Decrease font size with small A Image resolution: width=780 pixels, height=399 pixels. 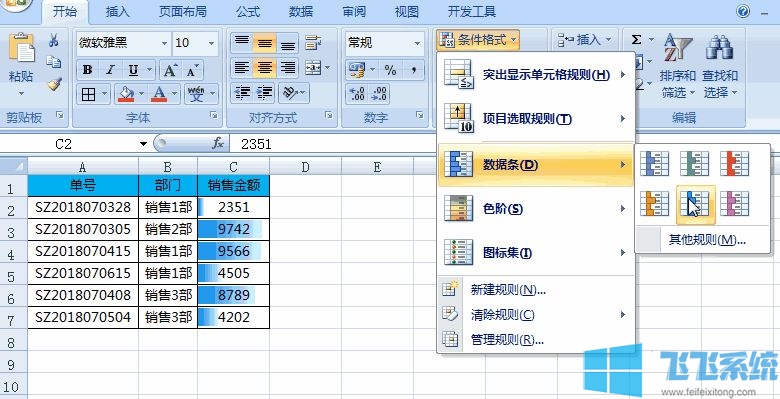(x=192, y=70)
